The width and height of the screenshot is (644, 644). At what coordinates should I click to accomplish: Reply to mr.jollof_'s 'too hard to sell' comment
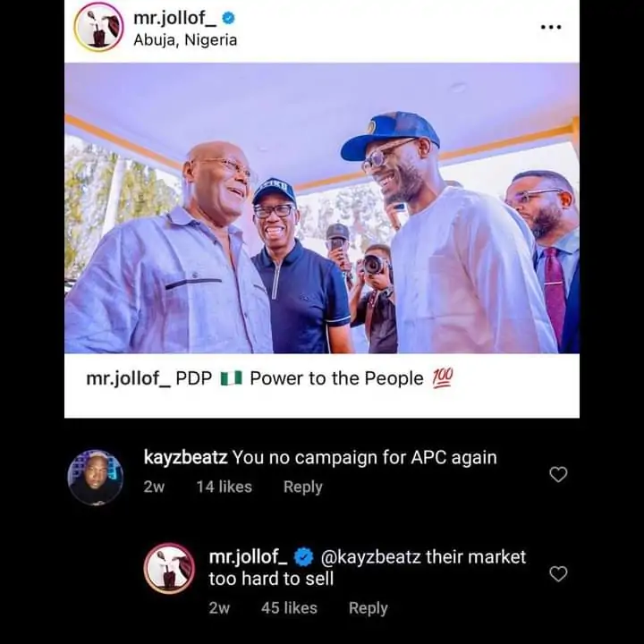368,608
